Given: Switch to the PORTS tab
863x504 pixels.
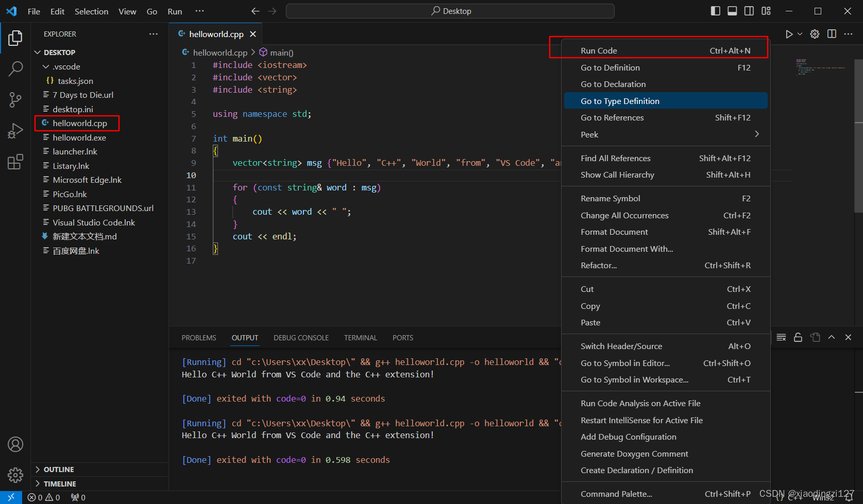Looking at the screenshot, I should (403, 338).
